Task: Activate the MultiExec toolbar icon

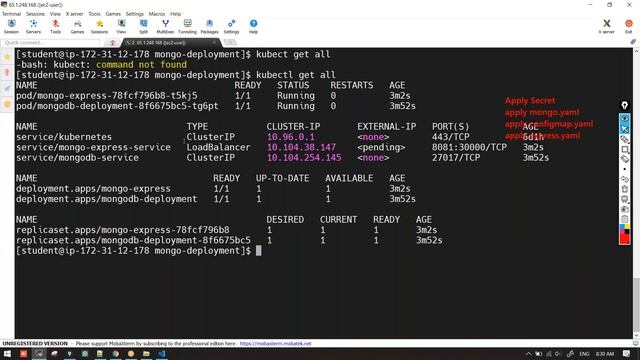Action: tap(165, 27)
